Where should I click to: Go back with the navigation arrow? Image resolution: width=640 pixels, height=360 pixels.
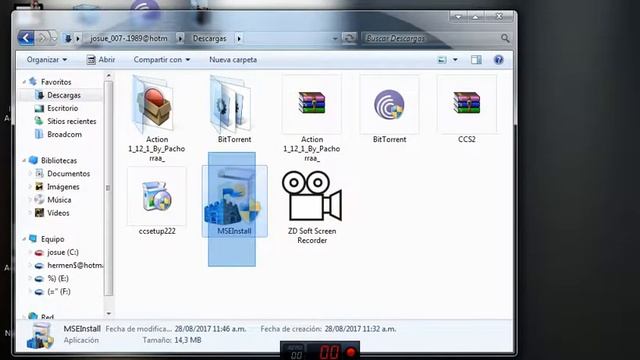26,38
